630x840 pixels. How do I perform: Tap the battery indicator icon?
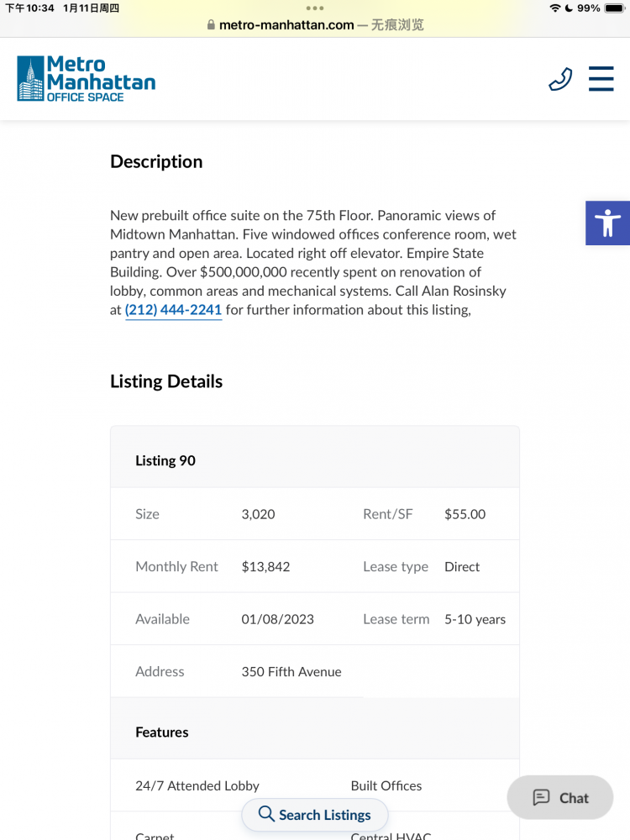[x=615, y=8]
